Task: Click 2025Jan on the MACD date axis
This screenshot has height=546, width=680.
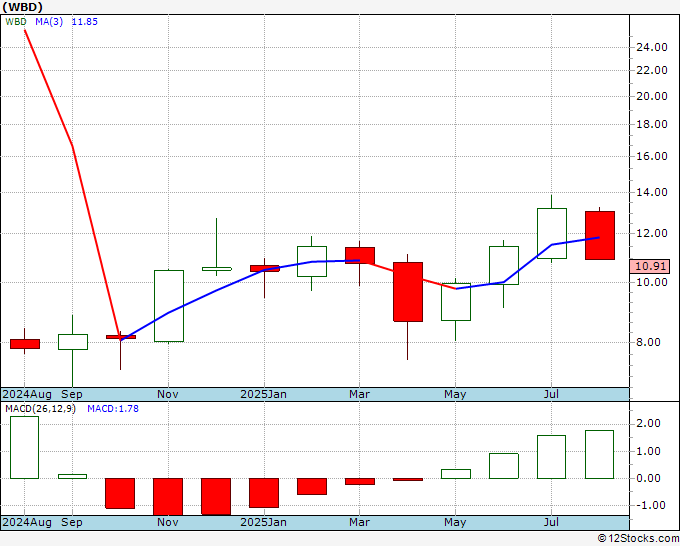Action: pos(263,522)
